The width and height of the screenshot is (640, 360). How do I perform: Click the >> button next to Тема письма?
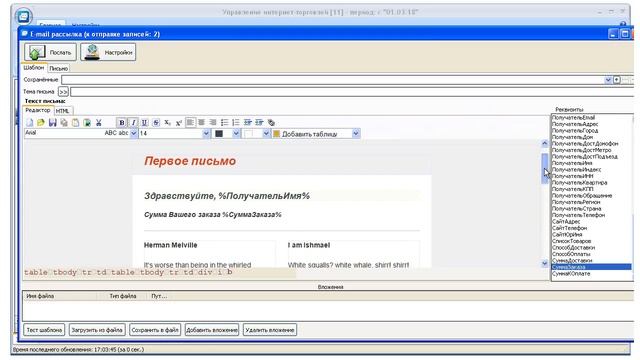tap(63, 92)
